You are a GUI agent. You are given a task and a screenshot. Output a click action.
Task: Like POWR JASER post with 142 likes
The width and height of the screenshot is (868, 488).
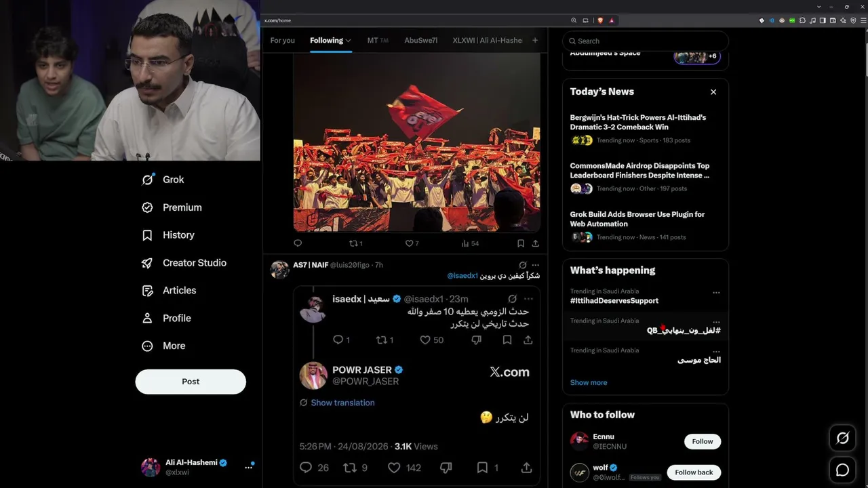[404, 468]
